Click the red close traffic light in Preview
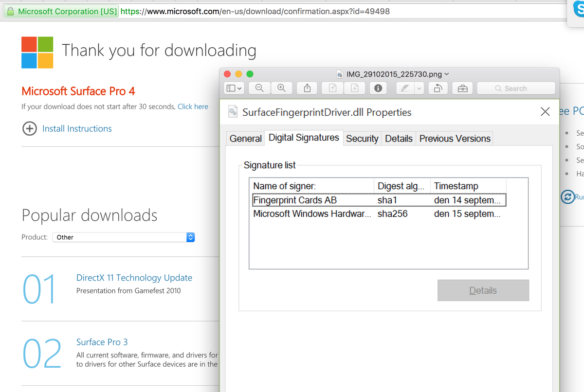The height and width of the screenshot is (392, 584). [x=227, y=74]
